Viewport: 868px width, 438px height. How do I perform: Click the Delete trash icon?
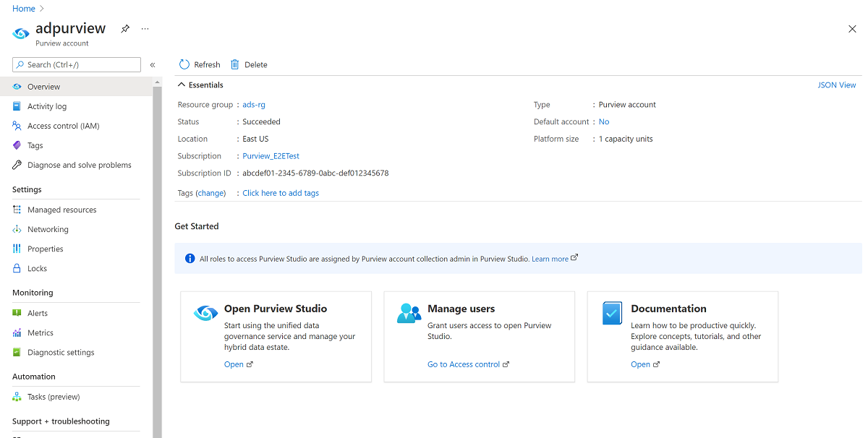[x=235, y=64]
